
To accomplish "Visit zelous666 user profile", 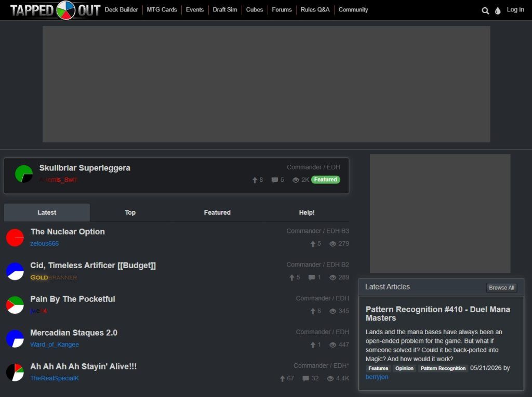I will [45, 244].
